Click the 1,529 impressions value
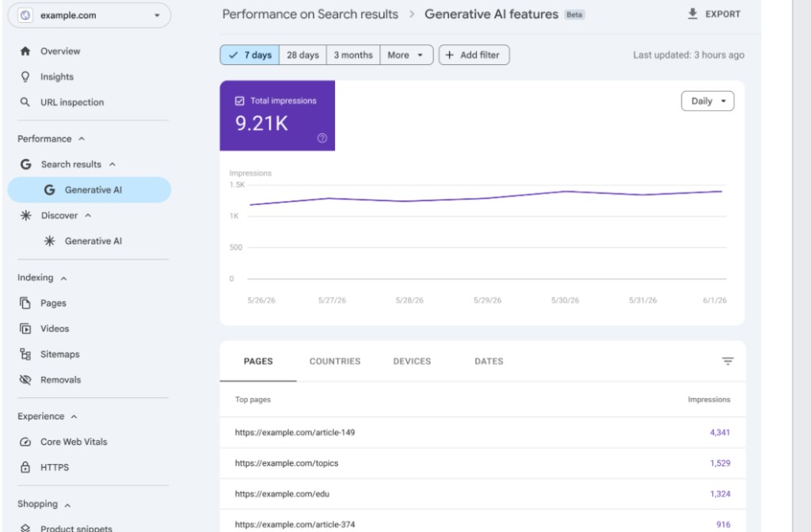Screen dimensions: 811x532 click(x=719, y=463)
